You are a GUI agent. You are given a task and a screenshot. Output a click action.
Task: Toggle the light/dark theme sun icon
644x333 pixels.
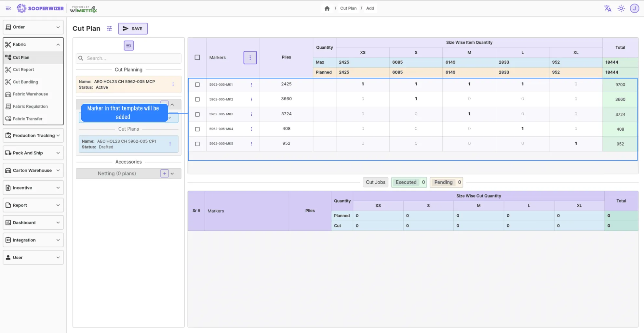click(621, 8)
